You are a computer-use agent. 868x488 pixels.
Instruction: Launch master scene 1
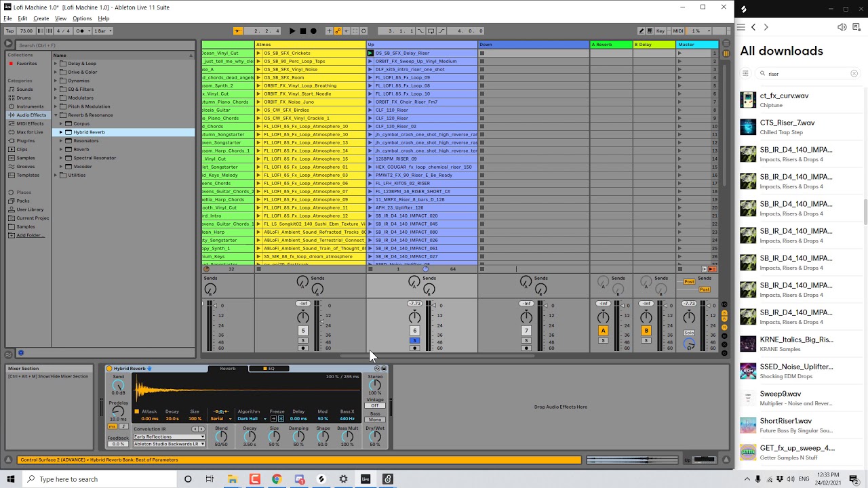click(x=679, y=53)
